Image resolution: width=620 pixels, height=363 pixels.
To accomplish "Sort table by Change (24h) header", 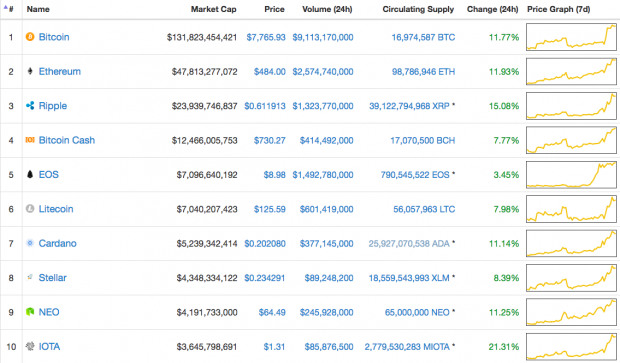I will pos(492,9).
